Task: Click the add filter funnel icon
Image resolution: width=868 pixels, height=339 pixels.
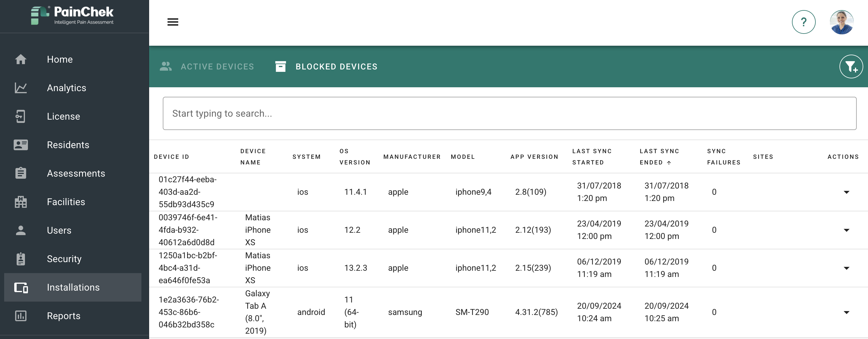Action: 851,67
